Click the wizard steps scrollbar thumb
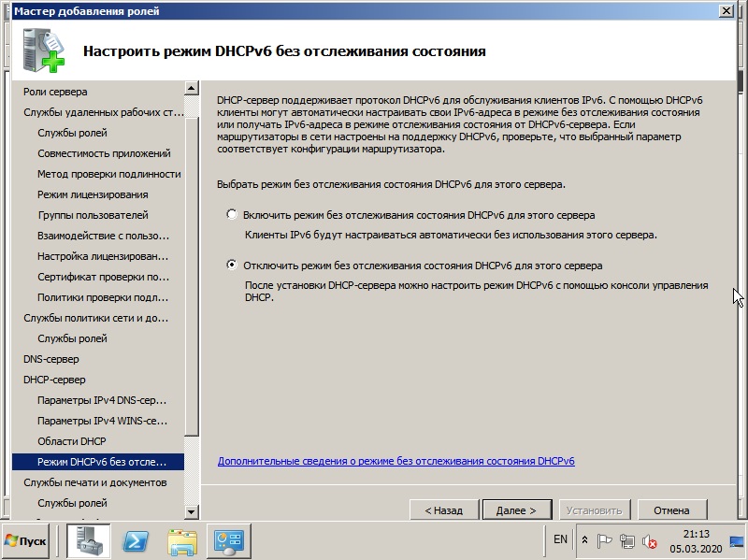Screen dimensions: 748x560 191,277
